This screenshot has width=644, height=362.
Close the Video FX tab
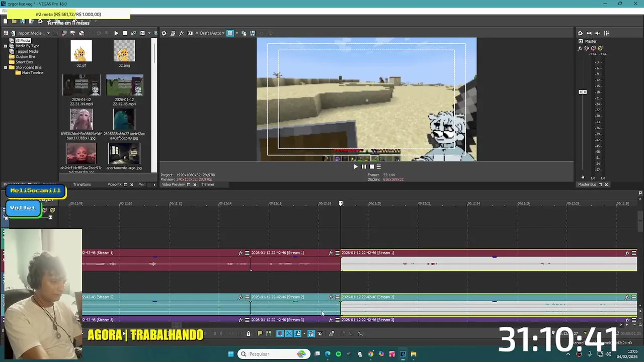click(x=132, y=185)
